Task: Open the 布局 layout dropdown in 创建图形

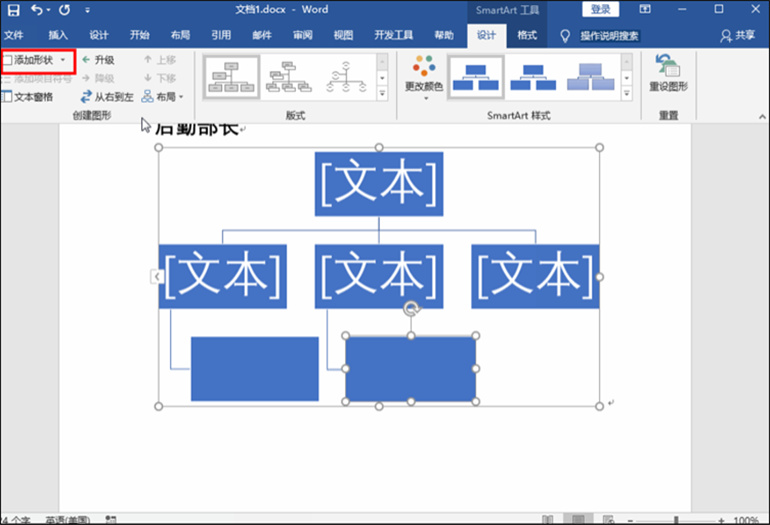Action: (163, 97)
